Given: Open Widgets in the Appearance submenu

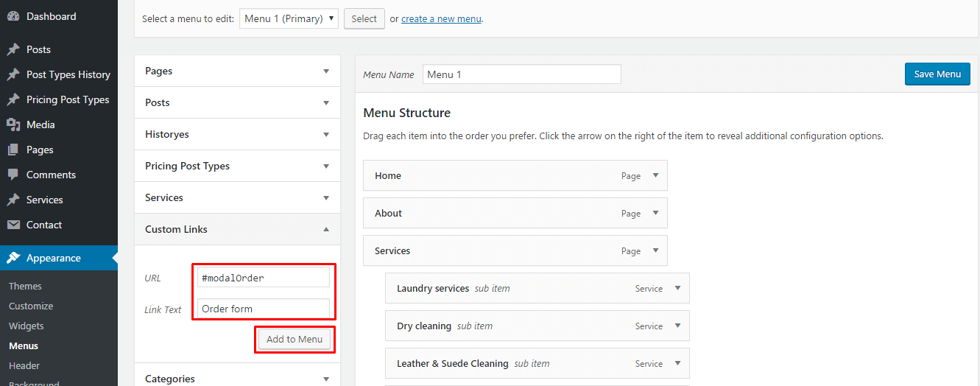Looking at the screenshot, I should 27,326.
